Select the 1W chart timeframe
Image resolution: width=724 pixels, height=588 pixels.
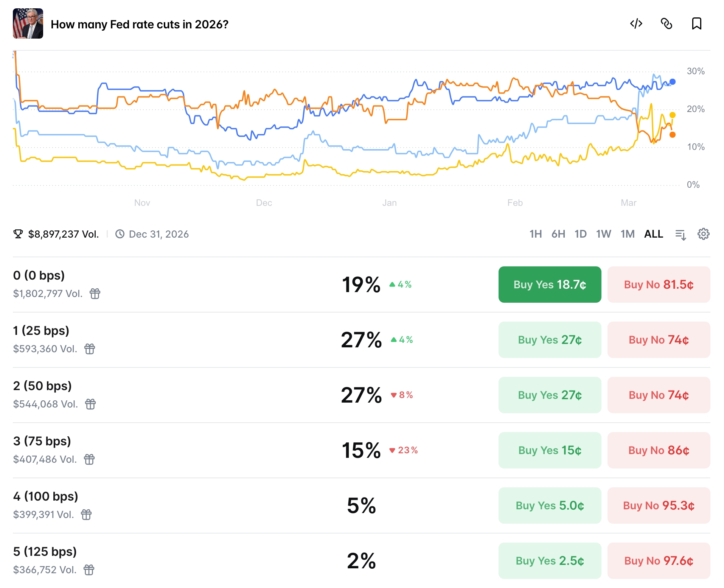(603, 234)
